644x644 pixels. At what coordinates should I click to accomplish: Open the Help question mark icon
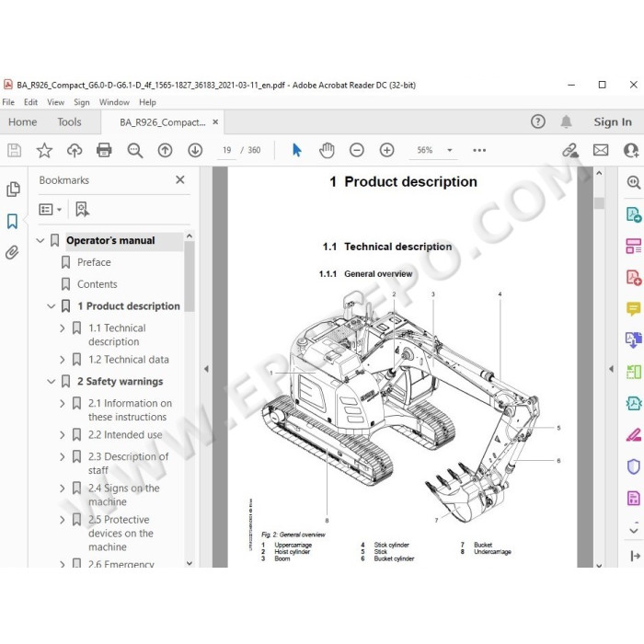coord(538,121)
